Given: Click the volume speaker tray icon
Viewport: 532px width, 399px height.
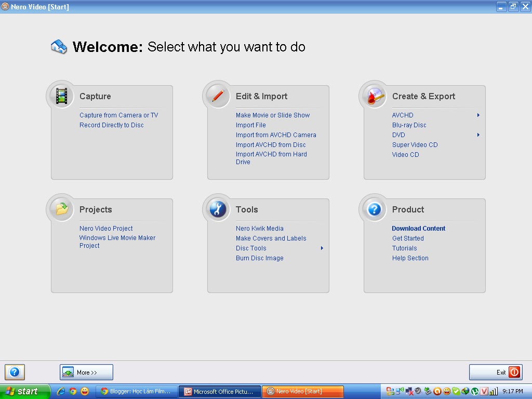Looking at the screenshot, I should click(418, 391).
